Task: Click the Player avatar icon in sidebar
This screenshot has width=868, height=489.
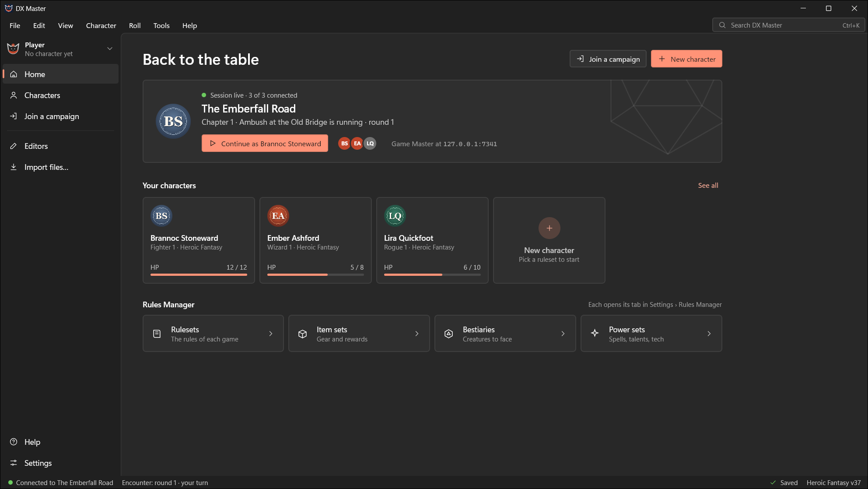Action: pos(13,49)
